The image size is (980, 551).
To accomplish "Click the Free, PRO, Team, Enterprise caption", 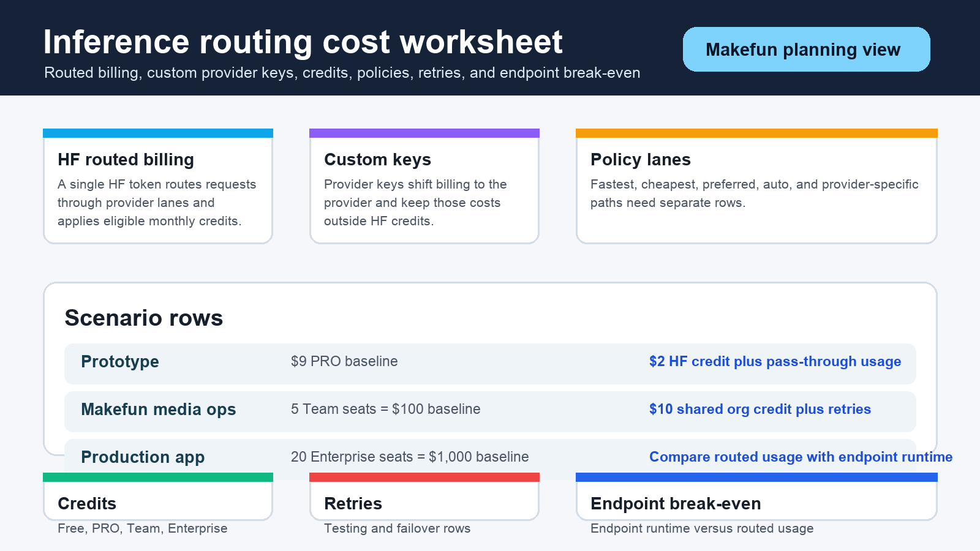I will (x=142, y=528).
